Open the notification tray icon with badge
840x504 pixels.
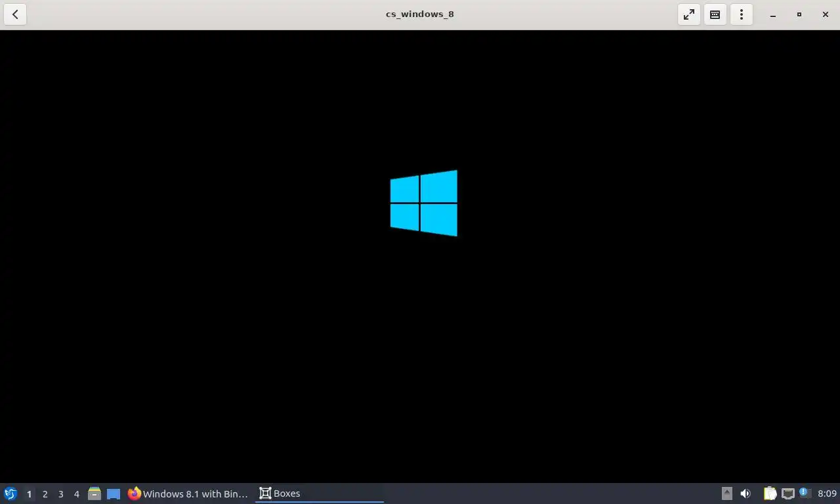[805, 493]
